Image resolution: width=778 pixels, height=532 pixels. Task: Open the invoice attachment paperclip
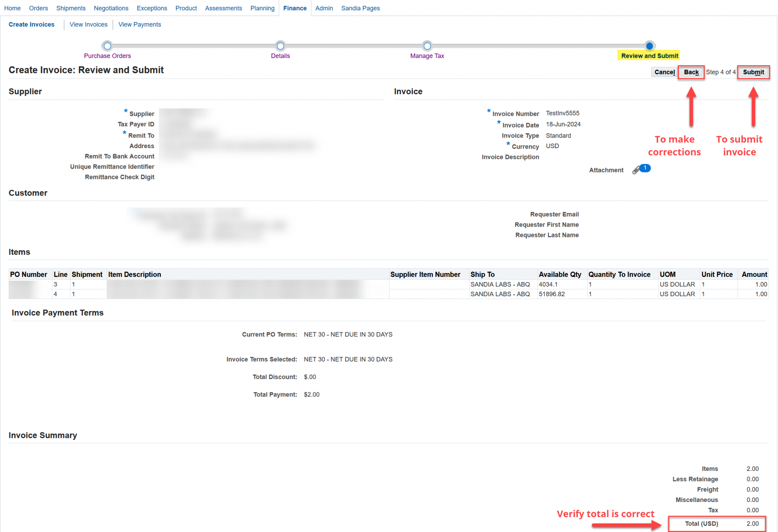click(636, 170)
